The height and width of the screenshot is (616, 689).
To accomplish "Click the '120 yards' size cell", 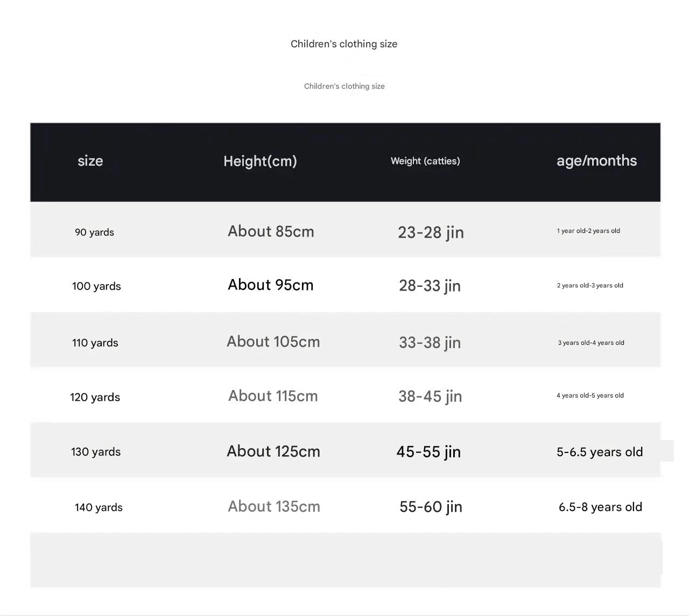I will pyautogui.click(x=95, y=397).
